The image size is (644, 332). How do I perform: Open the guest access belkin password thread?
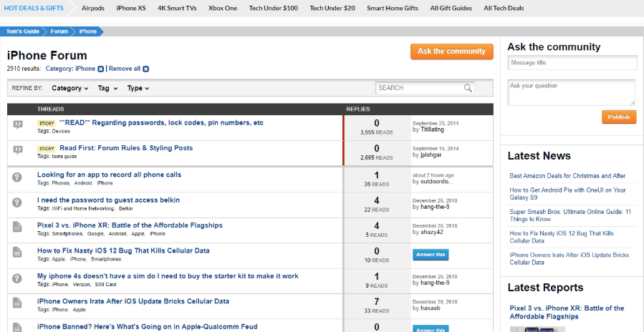click(108, 200)
